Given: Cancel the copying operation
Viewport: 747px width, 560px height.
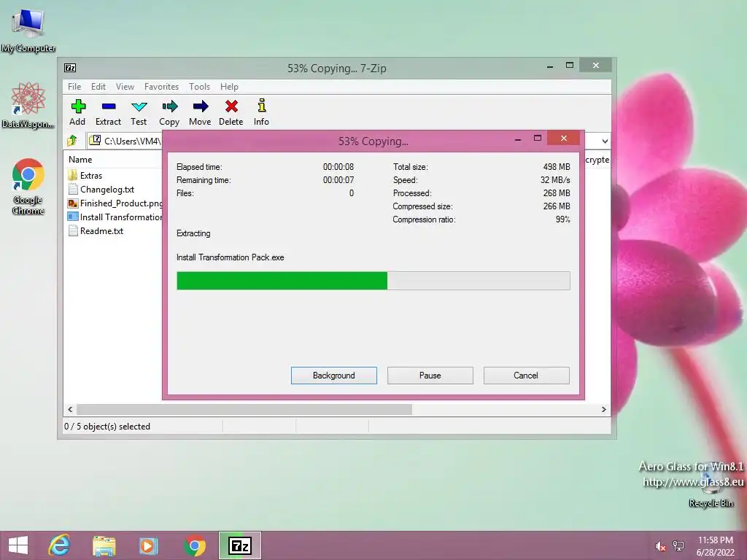Looking at the screenshot, I should [527, 376].
